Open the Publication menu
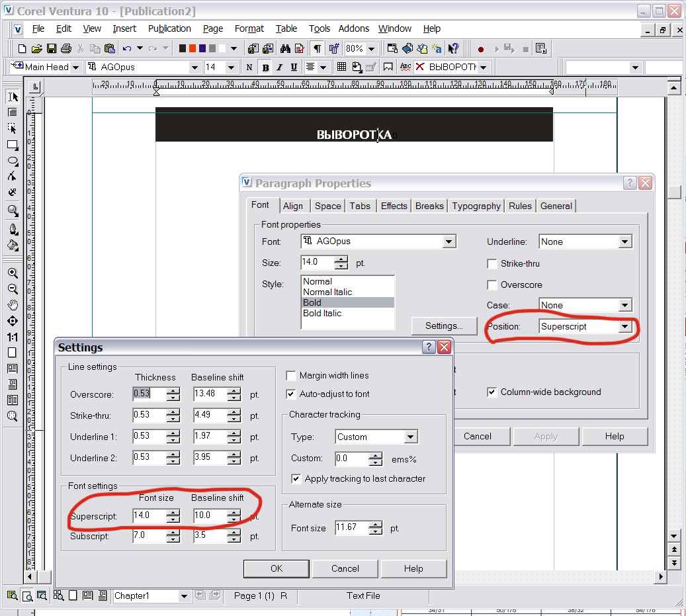This screenshot has width=686, height=616. [x=169, y=29]
